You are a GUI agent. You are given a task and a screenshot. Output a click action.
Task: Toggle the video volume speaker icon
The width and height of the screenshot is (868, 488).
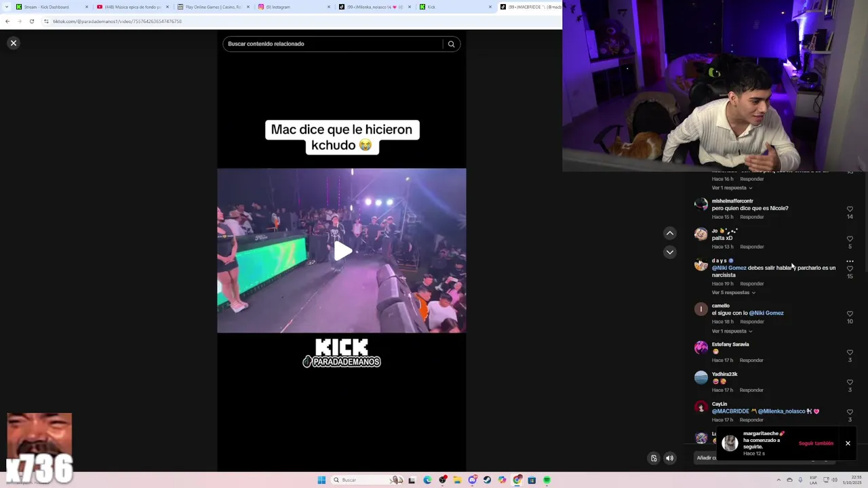[x=669, y=458]
